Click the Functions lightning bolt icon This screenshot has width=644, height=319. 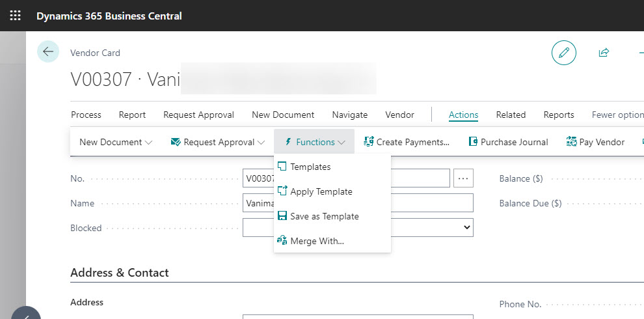288,142
